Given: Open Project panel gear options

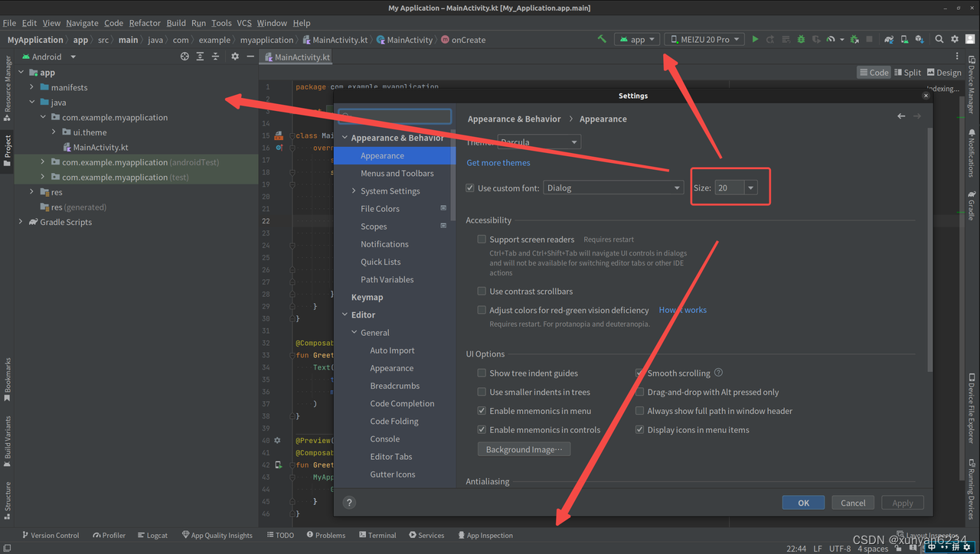Looking at the screenshot, I should (x=235, y=57).
